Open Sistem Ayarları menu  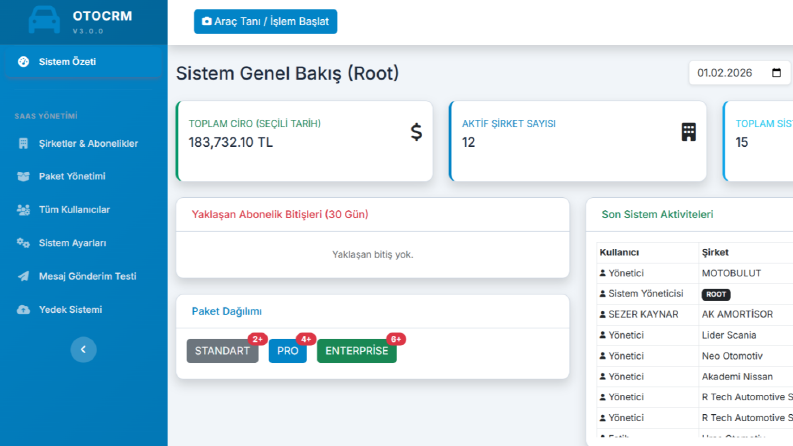pos(83,243)
